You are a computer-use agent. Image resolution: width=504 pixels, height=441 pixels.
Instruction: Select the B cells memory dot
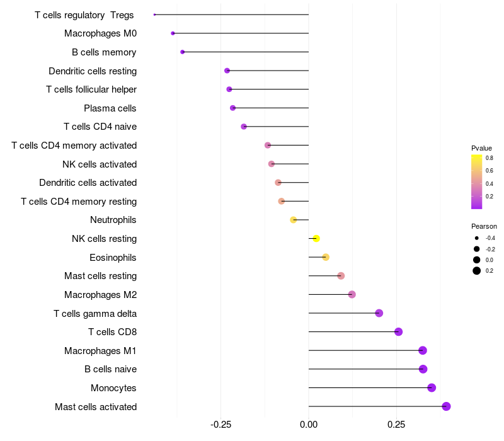[183, 52]
